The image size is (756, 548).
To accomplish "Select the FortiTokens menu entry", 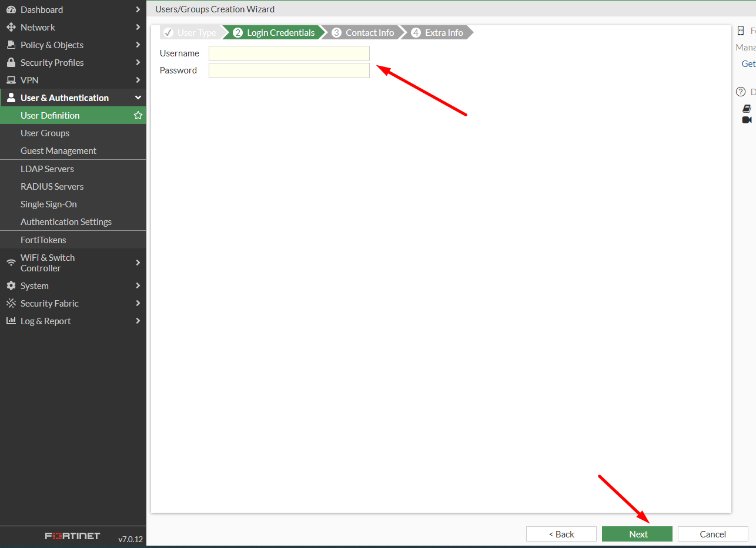I will coord(43,240).
